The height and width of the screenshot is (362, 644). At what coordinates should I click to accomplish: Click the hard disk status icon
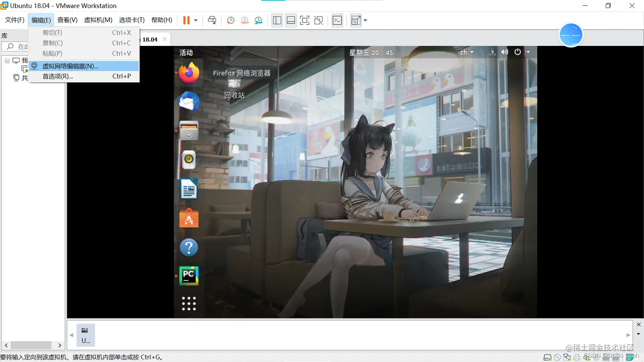point(547,357)
